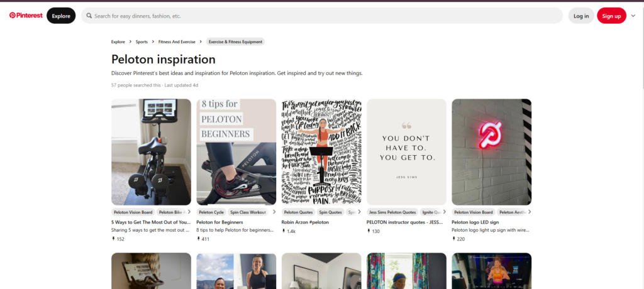Focus the search for easy dinners field

click(x=321, y=16)
